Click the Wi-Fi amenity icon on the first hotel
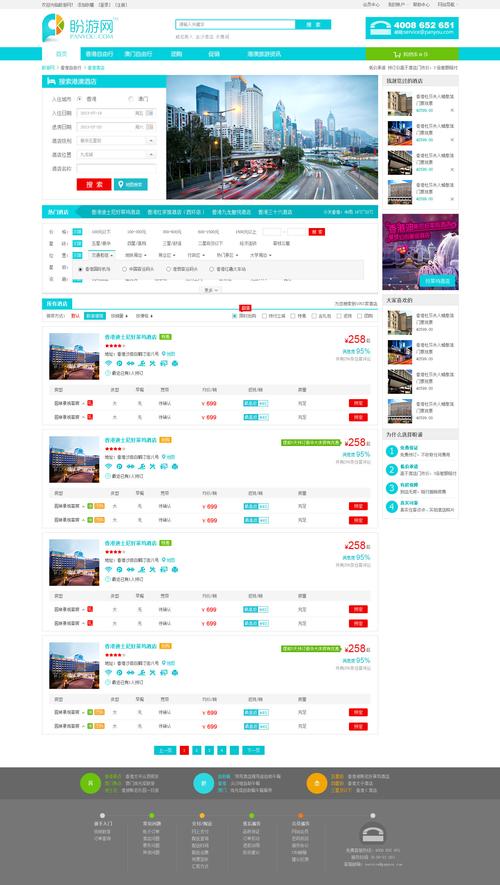This screenshot has height=885, width=500. tap(108, 363)
